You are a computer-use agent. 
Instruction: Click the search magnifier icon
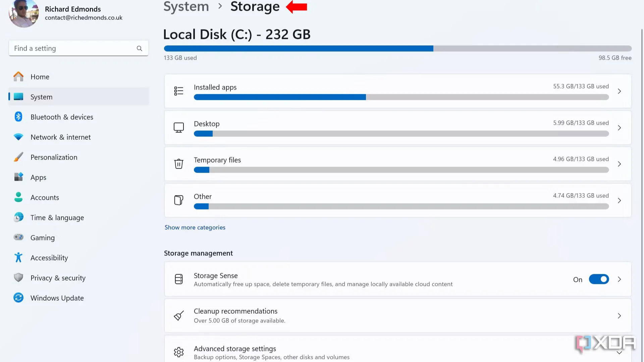pos(140,49)
